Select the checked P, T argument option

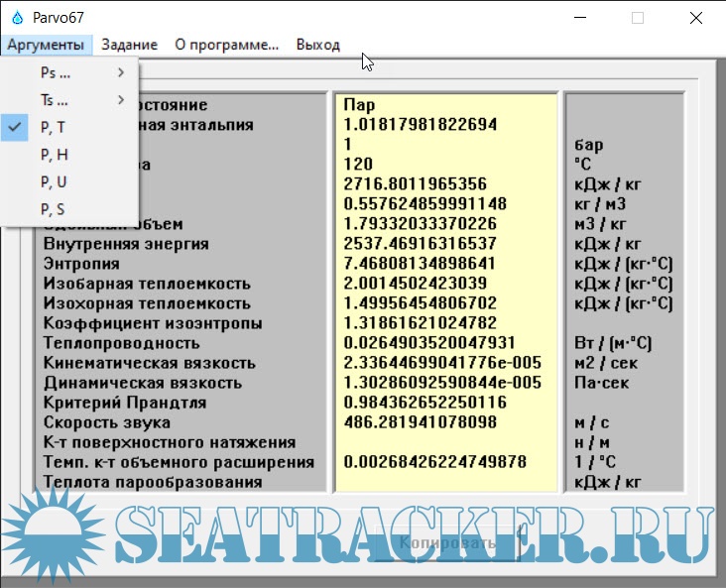[x=54, y=127]
